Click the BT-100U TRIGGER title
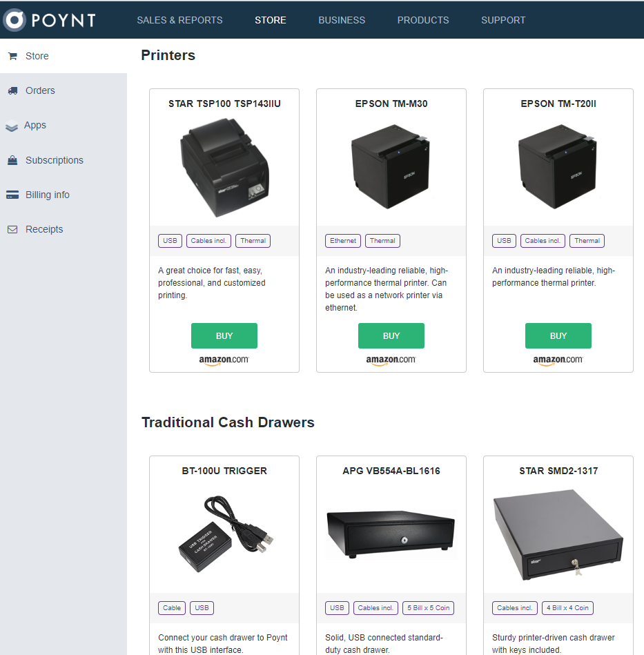The width and height of the screenshot is (644, 655). (224, 471)
